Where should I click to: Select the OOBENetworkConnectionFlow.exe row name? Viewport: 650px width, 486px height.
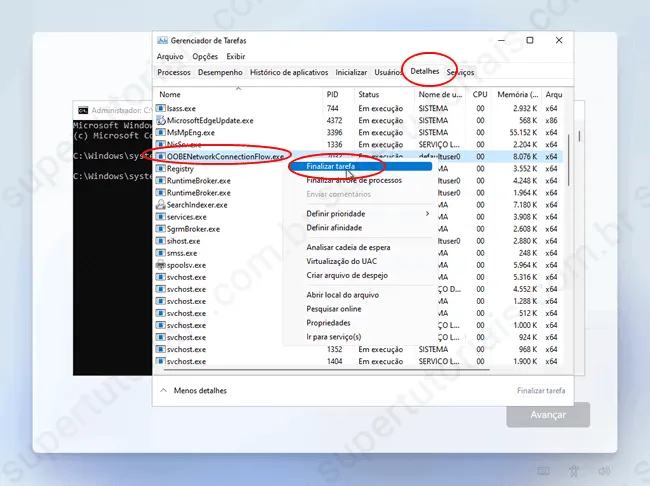coord(225,156)
